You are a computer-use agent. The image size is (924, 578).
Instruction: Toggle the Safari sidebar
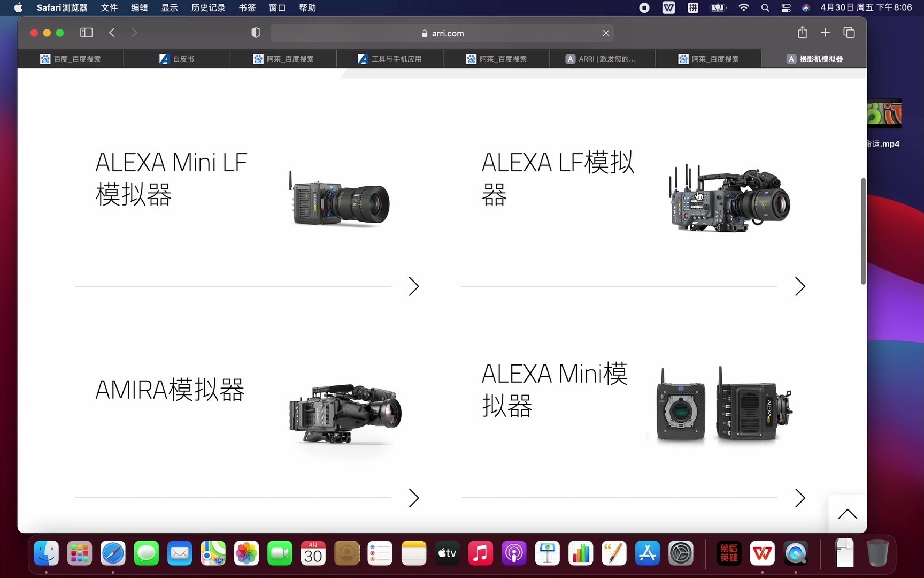[86, 33]
